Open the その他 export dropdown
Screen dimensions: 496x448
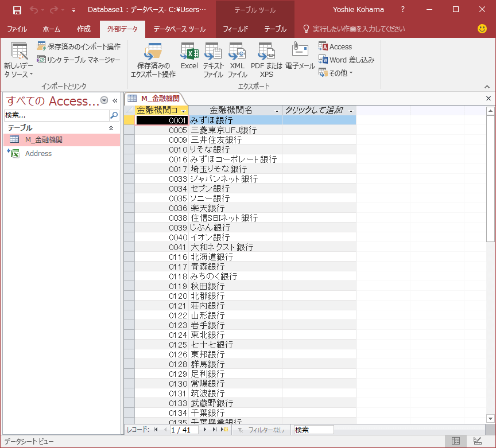coord(336,73)
